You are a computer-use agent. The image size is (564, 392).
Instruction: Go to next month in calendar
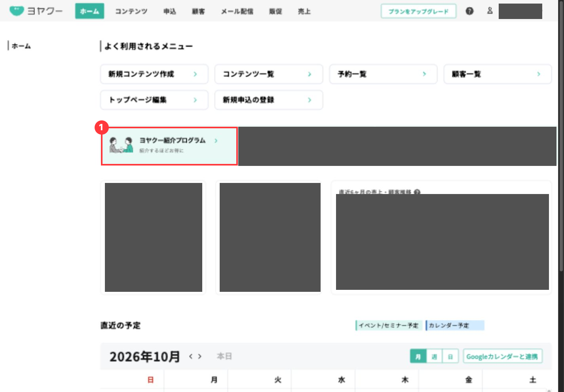[200, 356]
